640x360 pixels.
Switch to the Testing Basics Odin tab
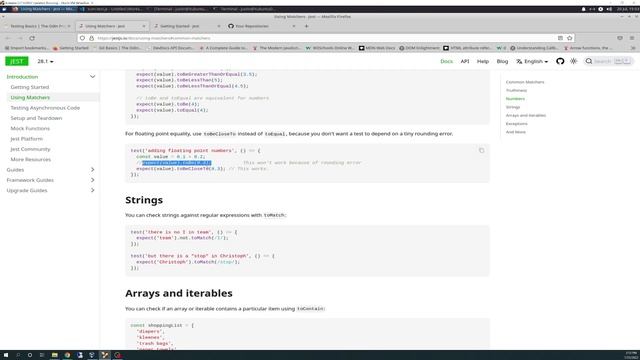(38, 26)
